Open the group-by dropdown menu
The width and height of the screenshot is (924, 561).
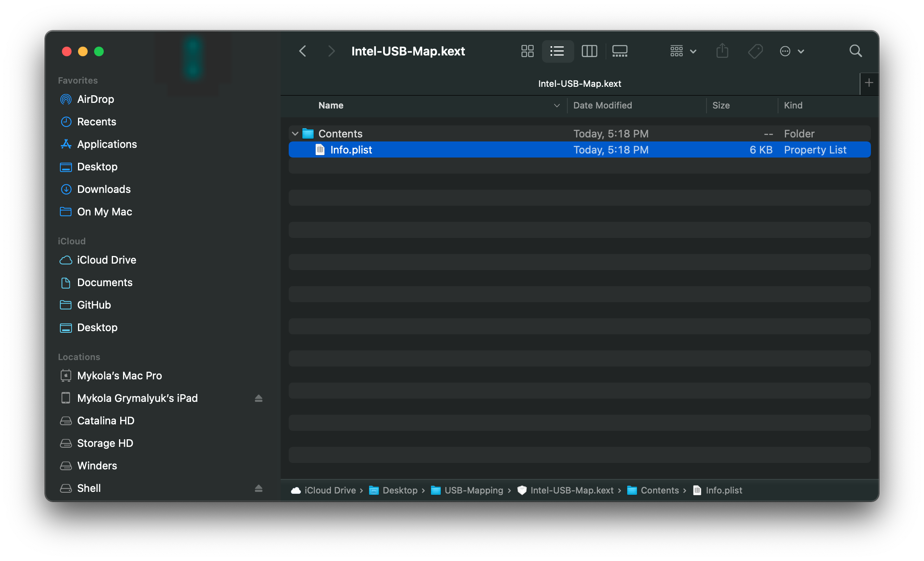pyautogui.click(x=683, y=51)
